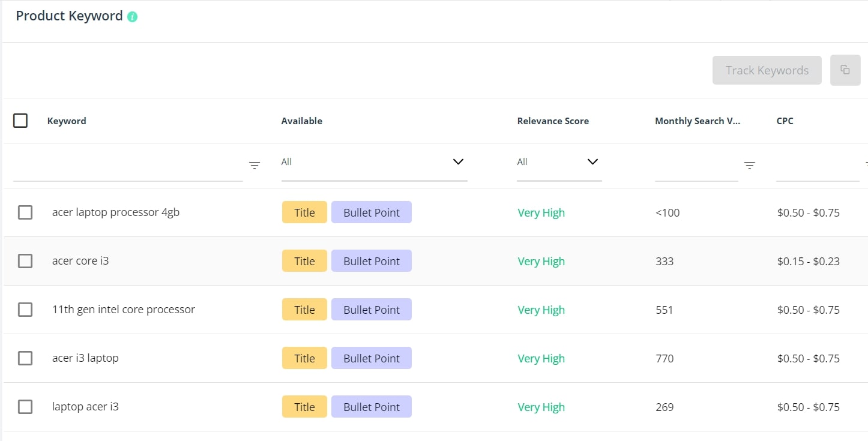The width and height of the screenshot is (868, 441).
Task: Click the Bullet Point tag for acer laptop processor 4gb
Action: [x=372, y=212]
